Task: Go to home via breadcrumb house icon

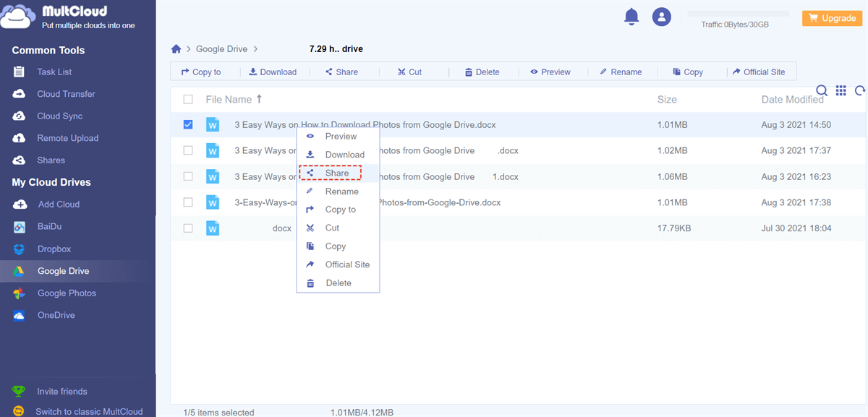Action: pyautogui.click(x=176, y=49)
